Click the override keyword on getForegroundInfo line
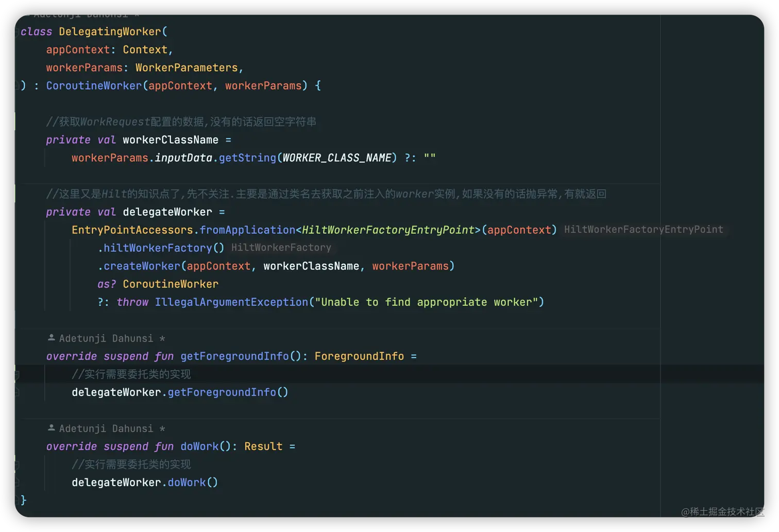Screen dimensions: 779x532 pyautogui.click(x=72, y=356)
